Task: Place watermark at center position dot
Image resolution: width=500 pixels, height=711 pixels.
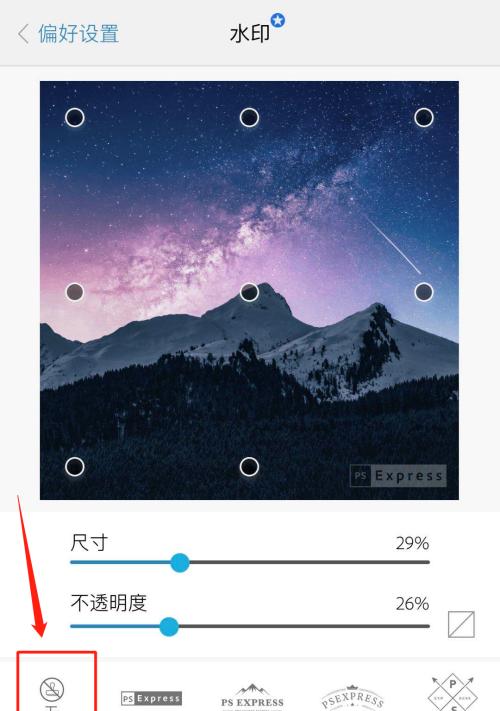Action: click(249, 292)
